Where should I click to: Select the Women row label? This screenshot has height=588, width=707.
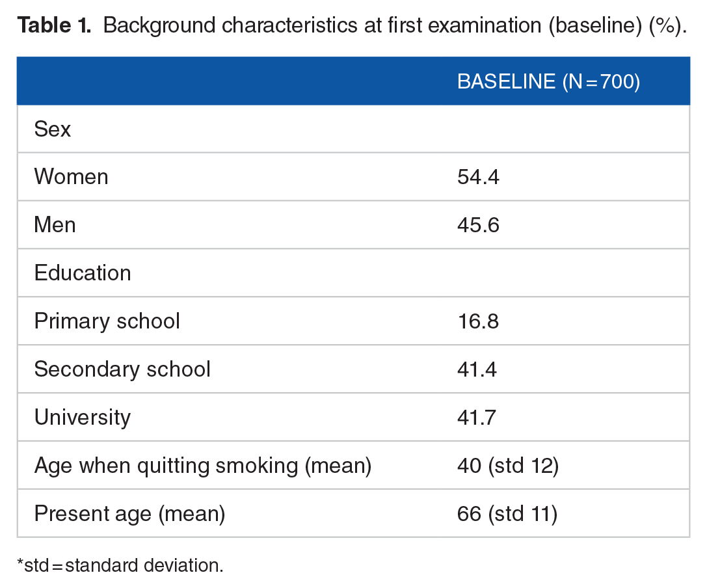pyautogui.click(x=72, y=177)
